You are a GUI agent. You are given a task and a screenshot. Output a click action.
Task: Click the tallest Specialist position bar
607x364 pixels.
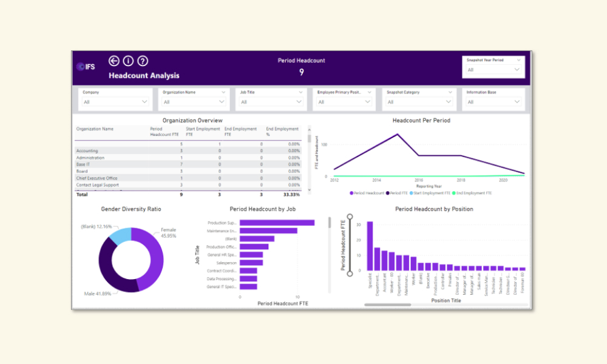click(x=370, y=246)
